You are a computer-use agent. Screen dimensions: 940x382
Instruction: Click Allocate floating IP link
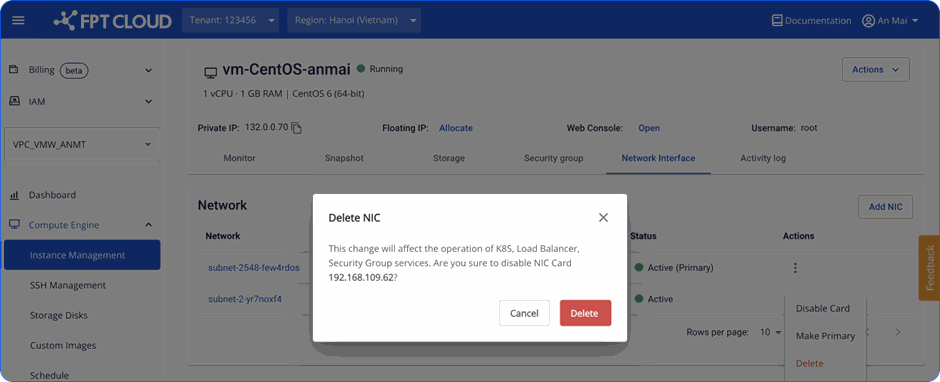coord(456,128)
